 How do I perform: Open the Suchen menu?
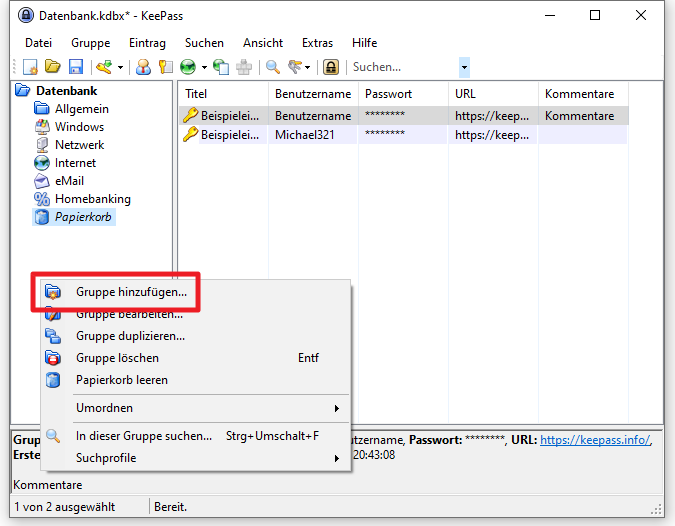[204, 43]
